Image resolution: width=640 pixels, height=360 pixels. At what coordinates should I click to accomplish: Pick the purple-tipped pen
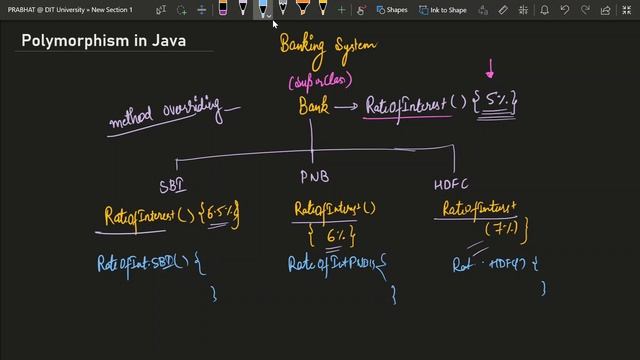coord(223,8)
